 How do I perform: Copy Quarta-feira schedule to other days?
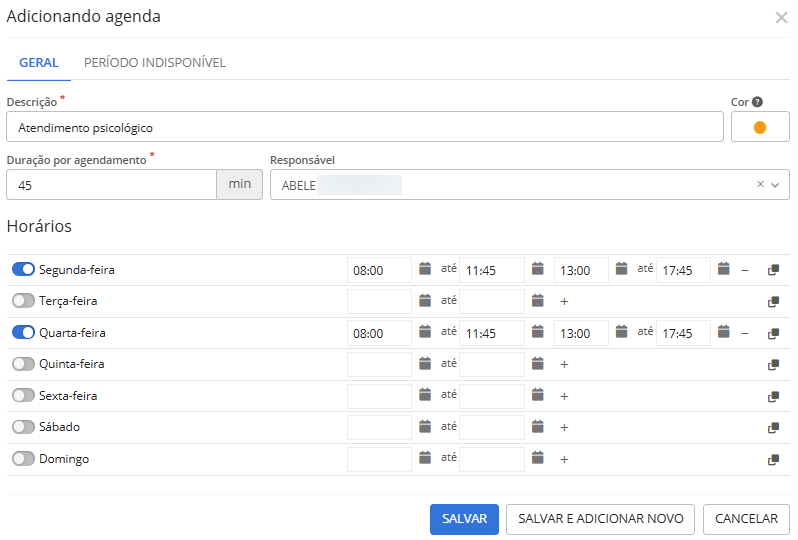(773, 333)
